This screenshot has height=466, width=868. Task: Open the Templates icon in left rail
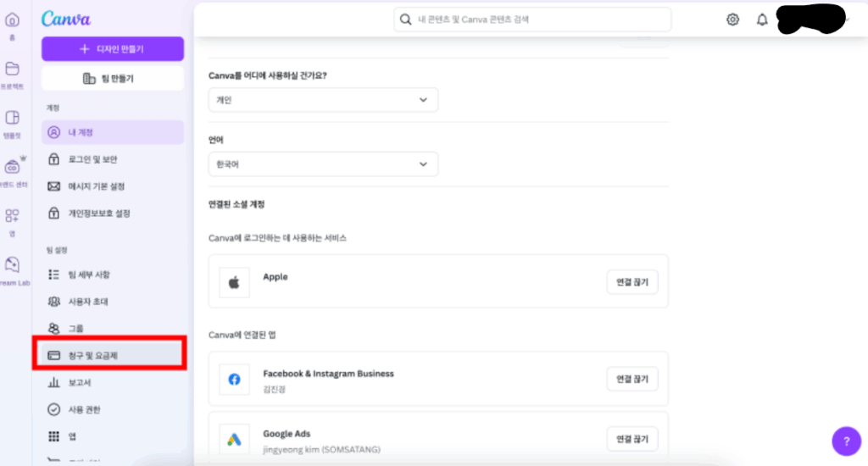[x=12, y=117]
